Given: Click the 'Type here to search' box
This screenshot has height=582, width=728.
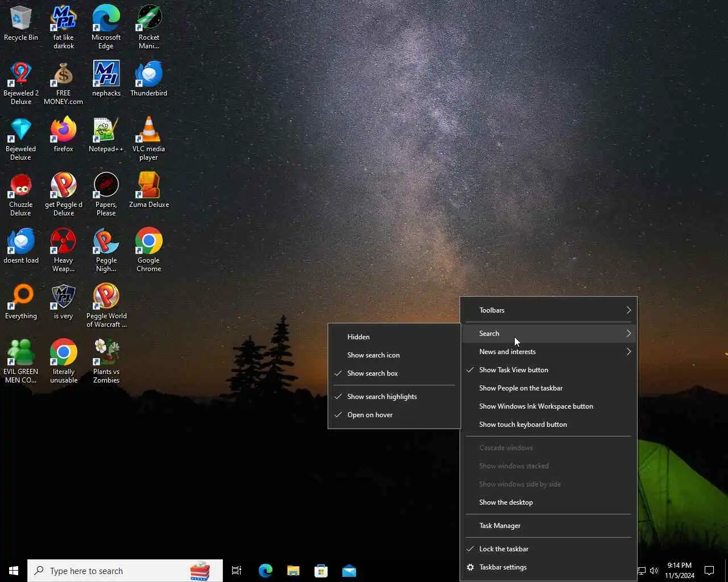Looking at the screenshot, I should (x=125, y=571).
